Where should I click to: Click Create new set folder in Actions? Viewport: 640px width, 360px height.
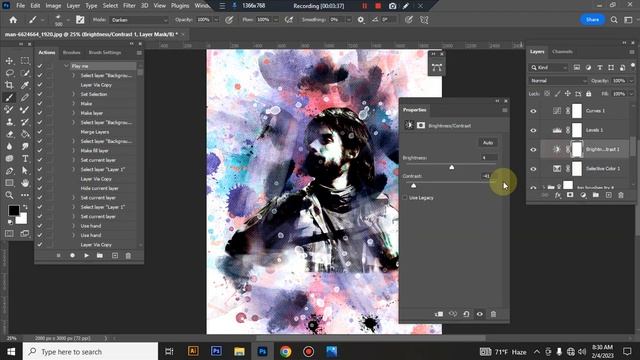pos(100,256)
